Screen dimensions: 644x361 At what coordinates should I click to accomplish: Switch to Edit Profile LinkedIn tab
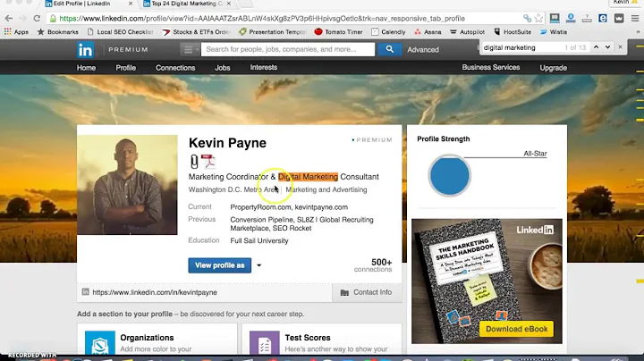tap(81, 4)
